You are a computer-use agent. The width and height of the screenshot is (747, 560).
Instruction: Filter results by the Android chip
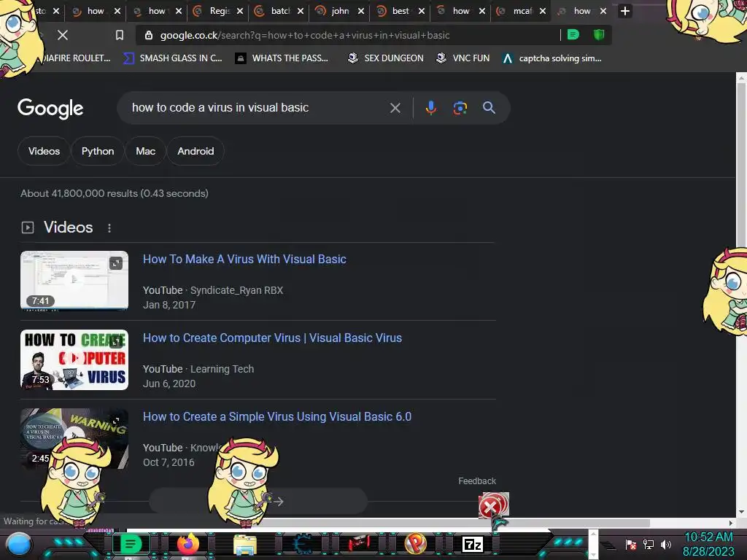[196, 151]
